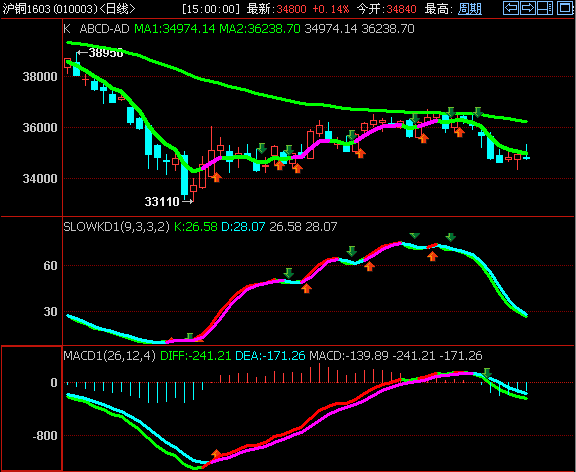The height and width of the screenshot is (472, 576).
Task: Click the K:26.58 stochastic readout
Action: (195, 226)
